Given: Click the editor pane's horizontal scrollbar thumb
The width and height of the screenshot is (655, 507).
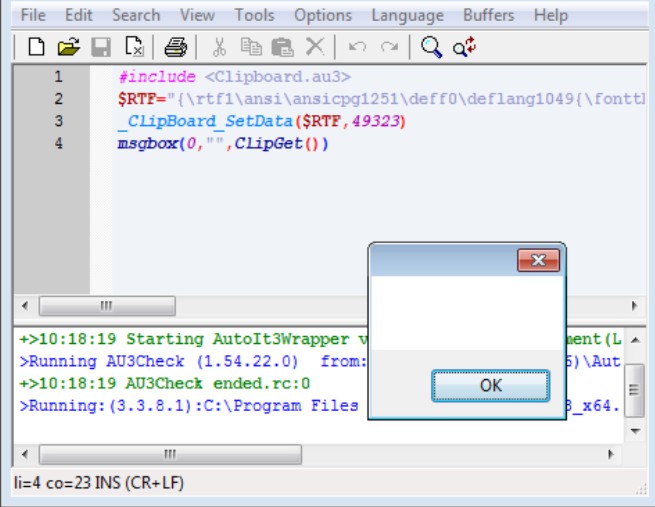Looking at the screenshot, I should (107, 306).
